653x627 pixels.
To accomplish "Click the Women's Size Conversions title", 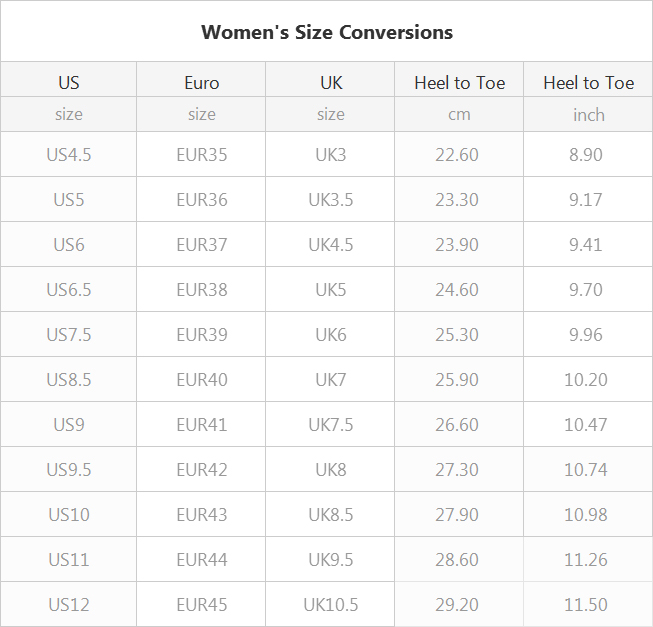I will coord(327,32).
